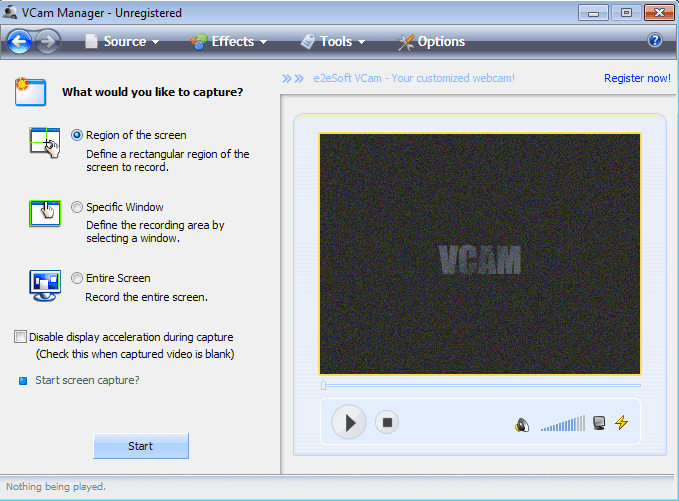
Task: Click the Register now! link
Action: pos(637,78)
